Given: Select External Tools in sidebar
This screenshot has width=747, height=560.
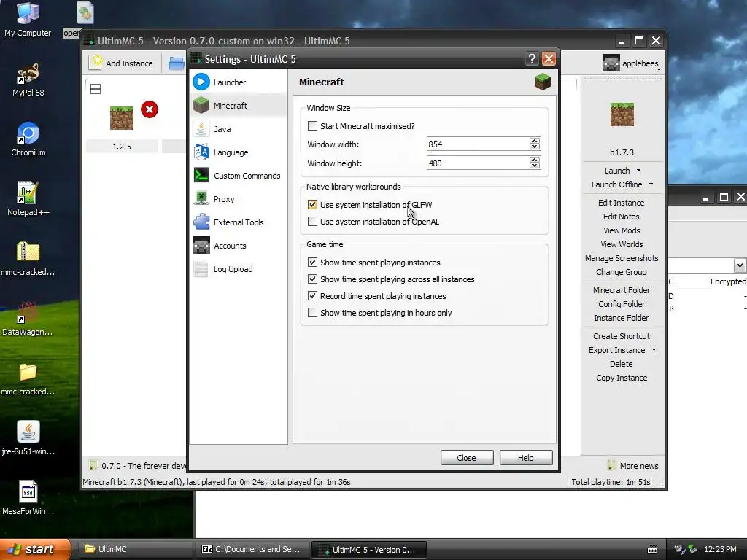Looking at the screenshot, I should coord(239,222).
